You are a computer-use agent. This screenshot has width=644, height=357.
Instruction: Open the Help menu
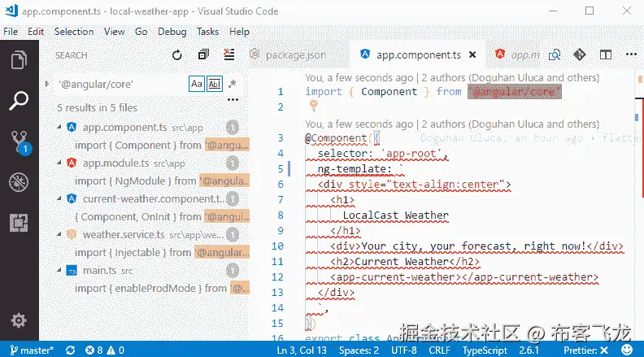[239, 32]
